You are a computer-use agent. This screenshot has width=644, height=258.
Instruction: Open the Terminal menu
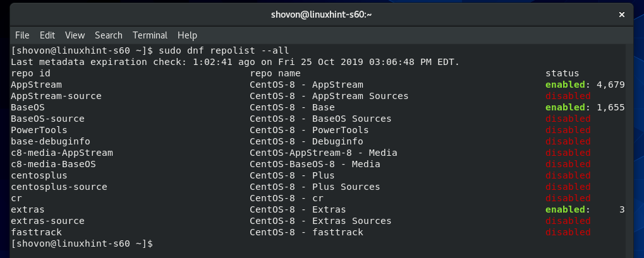[x=150, y=35]
